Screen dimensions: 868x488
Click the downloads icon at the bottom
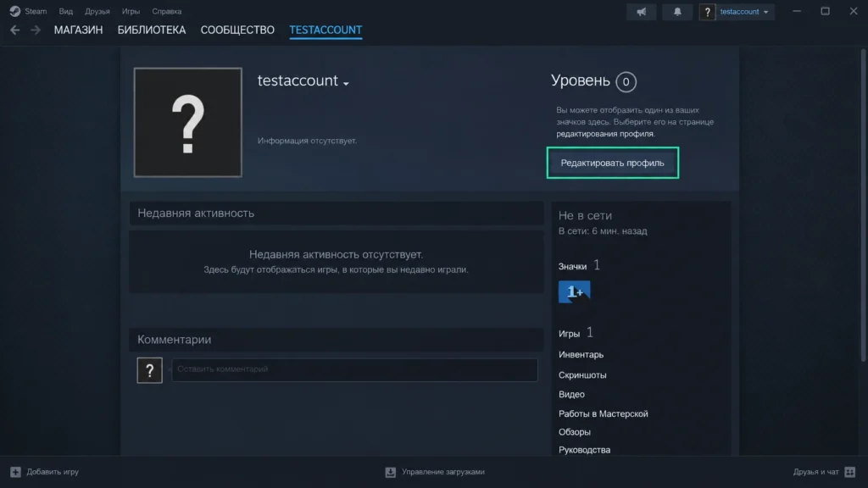390,472
